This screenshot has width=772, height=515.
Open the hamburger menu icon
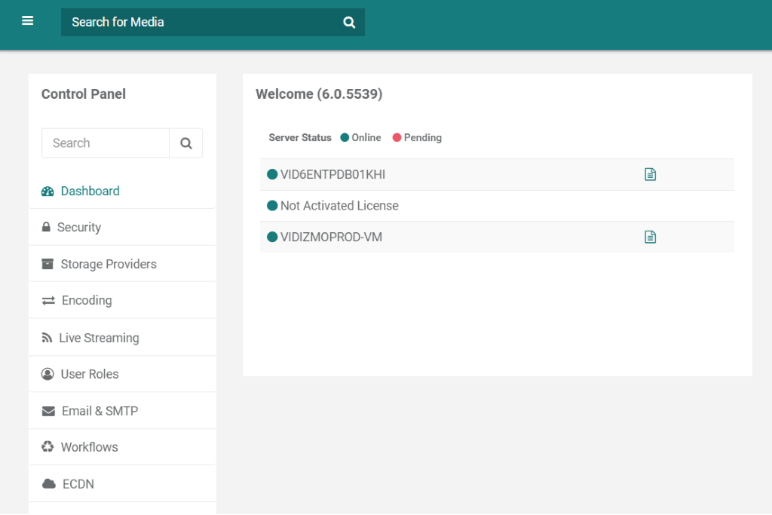tap(27, 21)
